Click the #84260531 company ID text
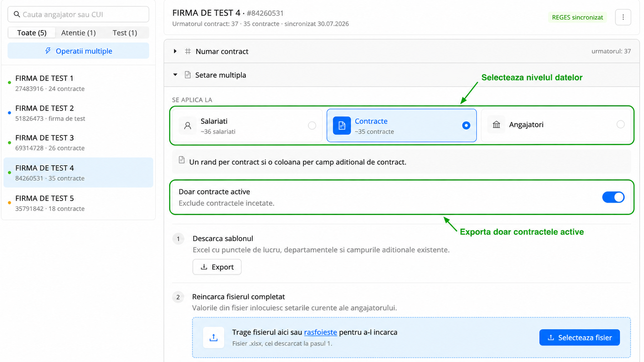Viewport: 644px width, 362px height. 265,13
